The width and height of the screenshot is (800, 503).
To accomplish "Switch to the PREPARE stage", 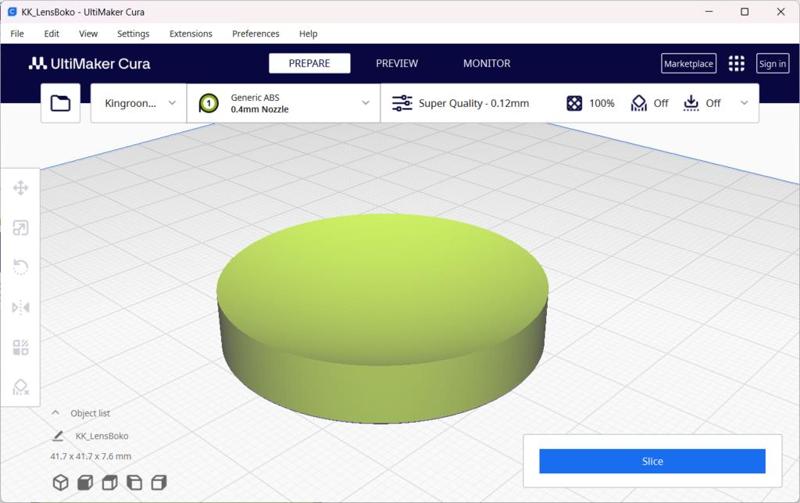I will (x=309, y=63).
